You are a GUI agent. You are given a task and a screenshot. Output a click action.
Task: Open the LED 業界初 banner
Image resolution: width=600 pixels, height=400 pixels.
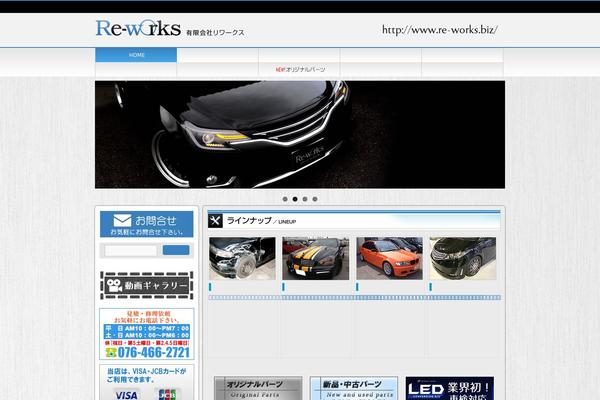point(450,388)
